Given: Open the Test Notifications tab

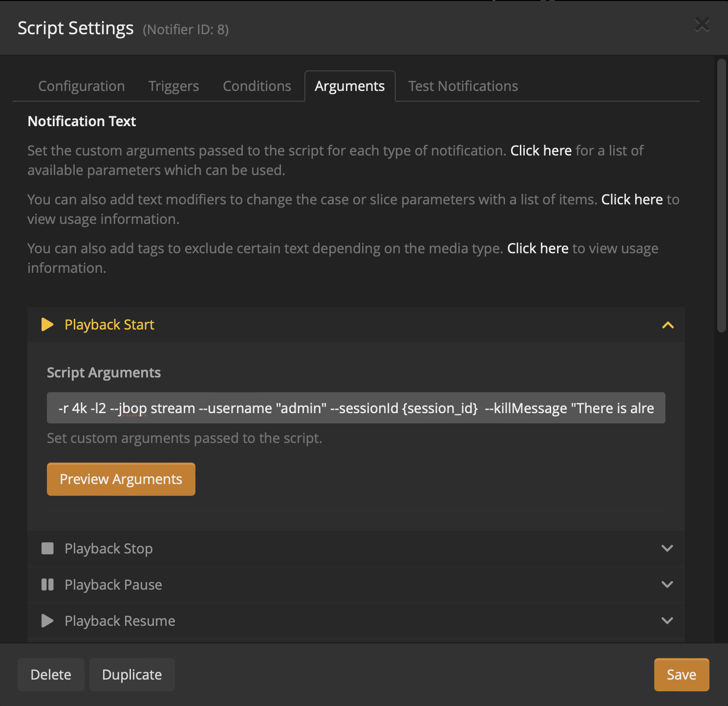Looking at the screenshot, I should coord(463,86).
